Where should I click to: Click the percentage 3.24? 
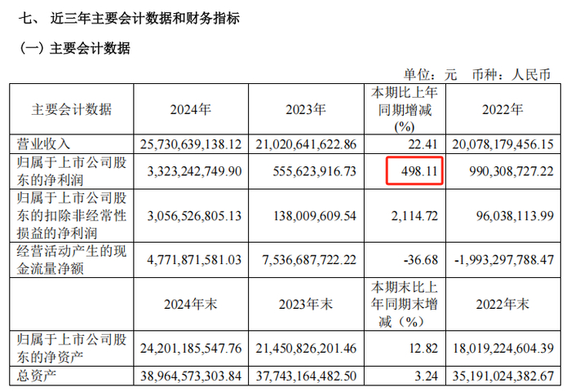426,376
